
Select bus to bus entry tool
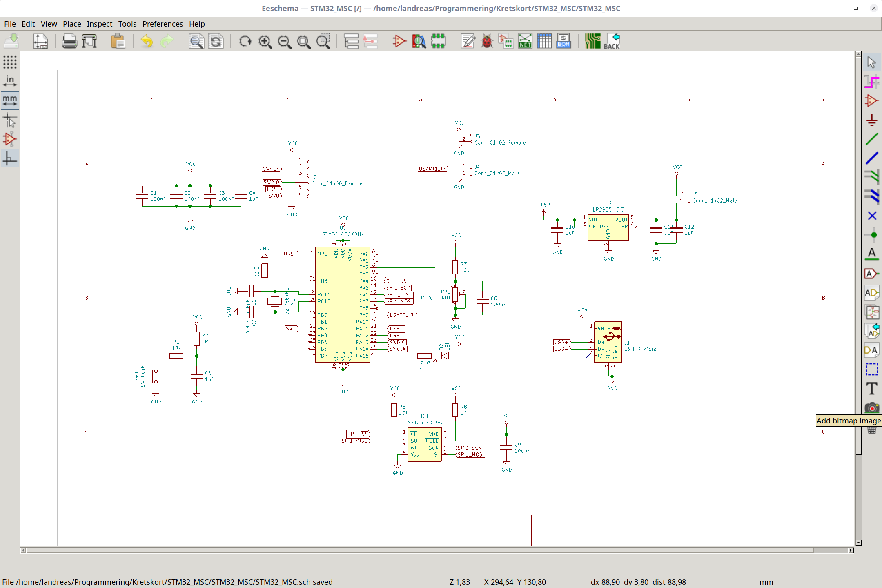[x=872, y=196]
